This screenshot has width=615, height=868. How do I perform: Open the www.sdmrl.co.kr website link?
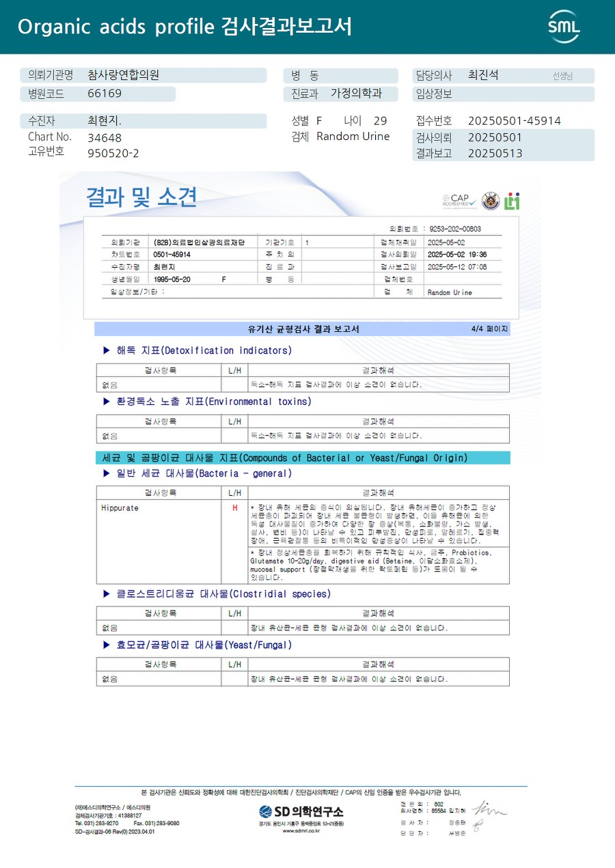click(301, 830)
